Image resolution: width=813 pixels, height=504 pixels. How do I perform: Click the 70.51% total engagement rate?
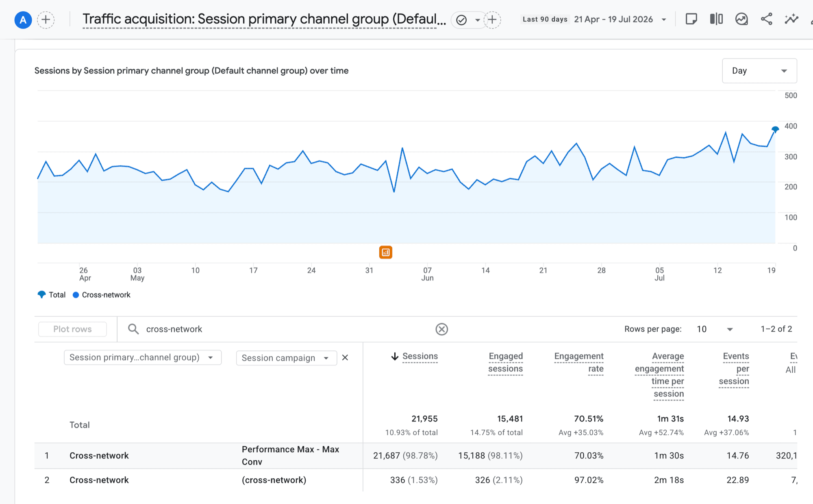click(x=589, y=419)
